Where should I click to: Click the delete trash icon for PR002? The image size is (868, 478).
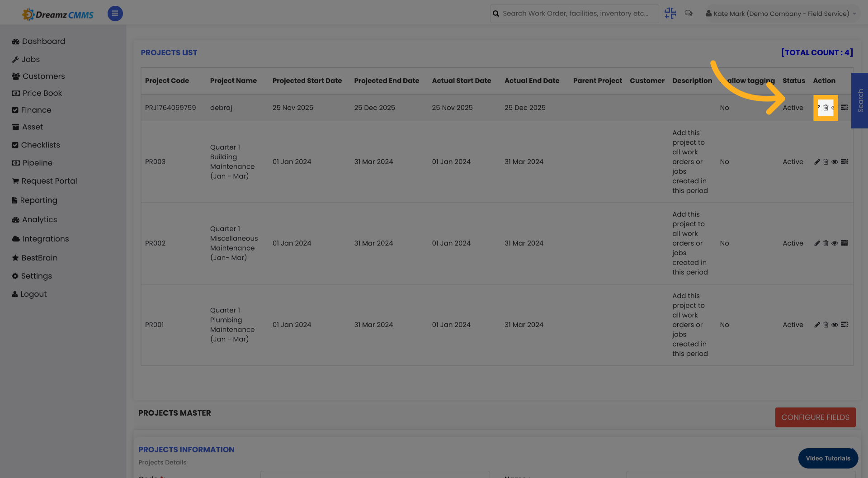(x=826, y=243)
